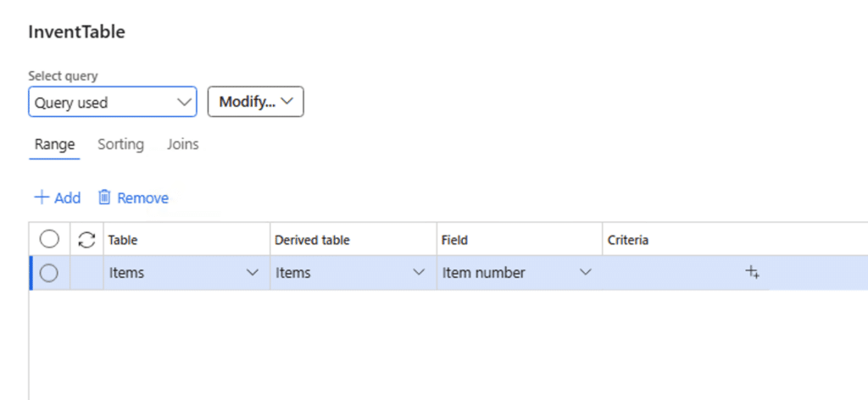Screen dimensions: 868x400
Task: Click the plus cursor icon in Criteria cell
Action: pyautogui.click(x=752, y=272)
